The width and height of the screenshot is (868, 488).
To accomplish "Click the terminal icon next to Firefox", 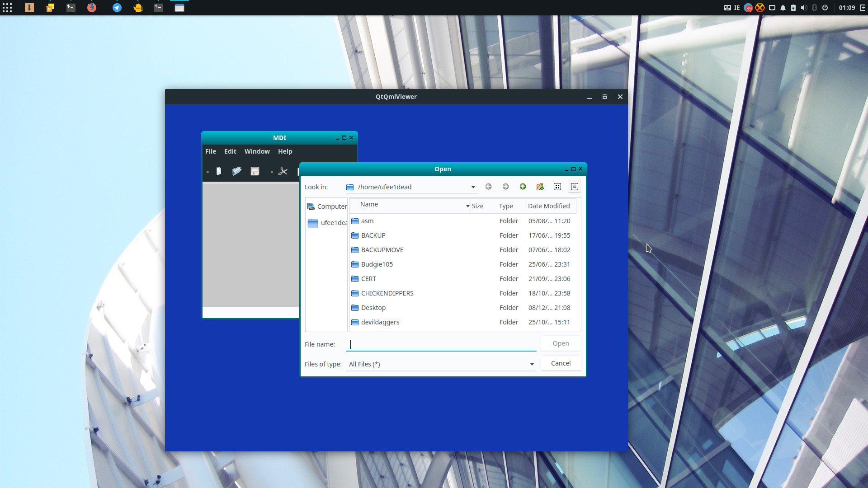I will pos(71,8).
